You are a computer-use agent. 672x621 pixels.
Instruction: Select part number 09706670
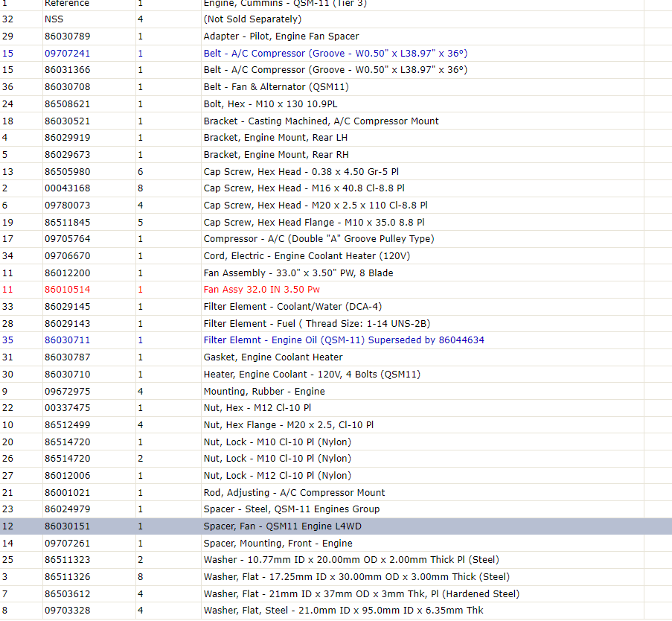coord(67,256)
